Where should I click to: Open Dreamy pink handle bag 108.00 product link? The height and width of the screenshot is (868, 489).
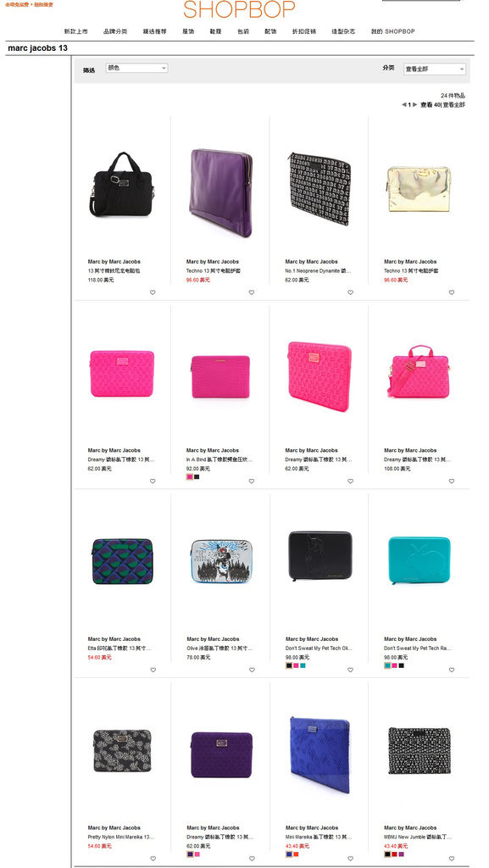417,459
